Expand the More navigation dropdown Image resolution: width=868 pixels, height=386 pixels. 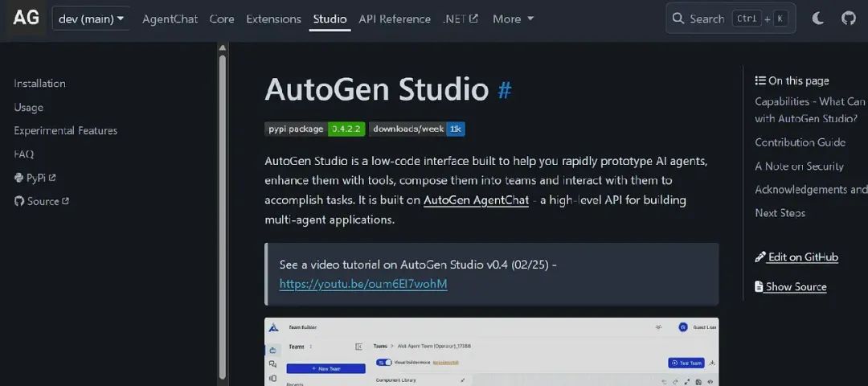(513, 18)
